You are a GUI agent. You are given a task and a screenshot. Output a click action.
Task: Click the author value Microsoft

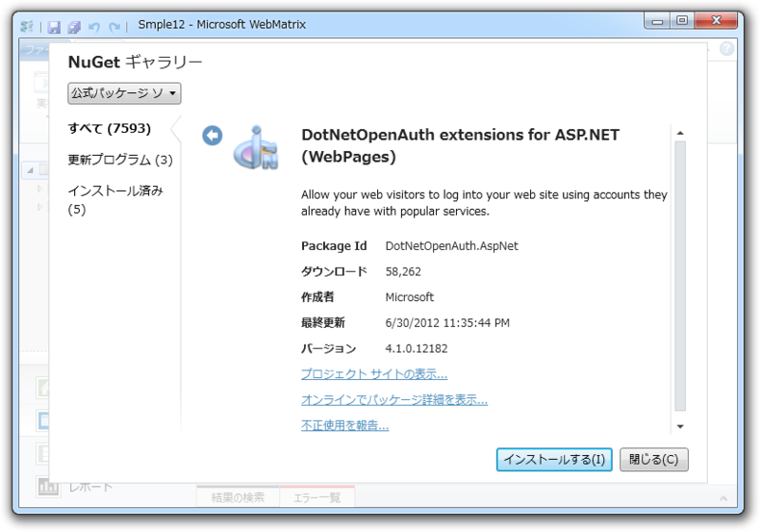[x=409, y=297]
